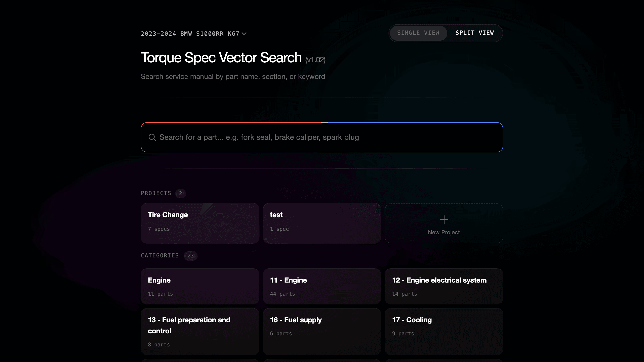Viewport: 644px width, 362px height.
Task: Select the 16 - Fuel supply category
Action: (x=322, y=332)
